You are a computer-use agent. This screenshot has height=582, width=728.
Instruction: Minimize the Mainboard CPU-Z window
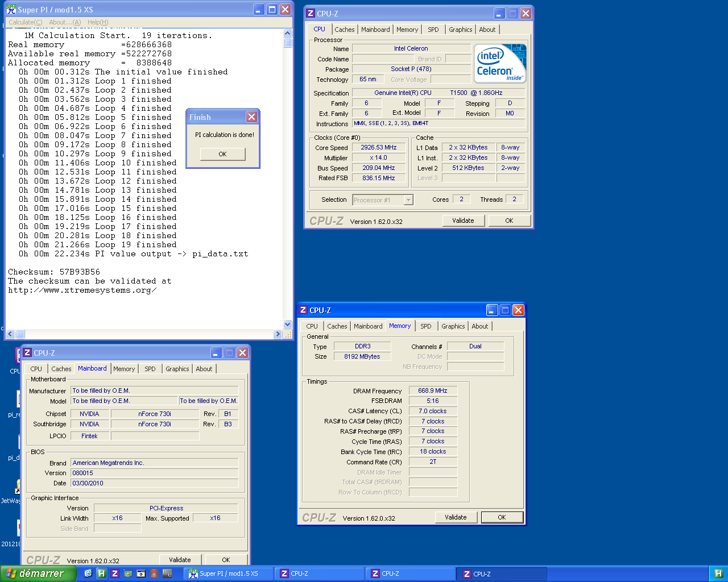[x=216, y=352]
